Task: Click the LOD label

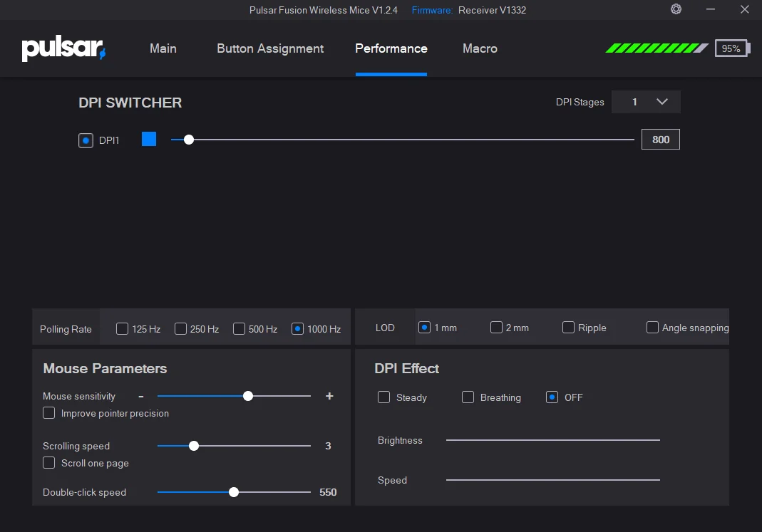Action: click(385, 328)
